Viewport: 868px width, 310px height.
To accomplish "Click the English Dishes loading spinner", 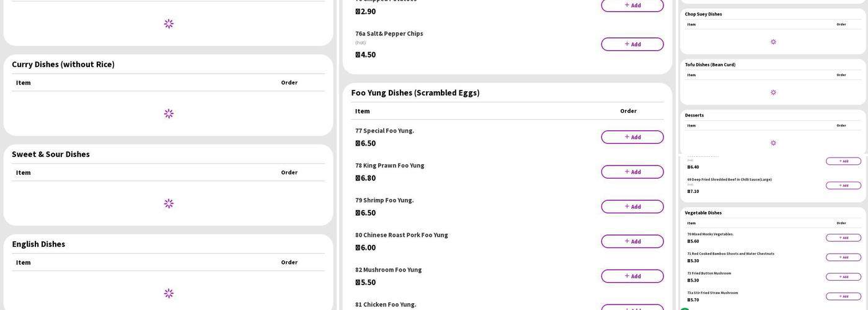I will tap(169, 293).
